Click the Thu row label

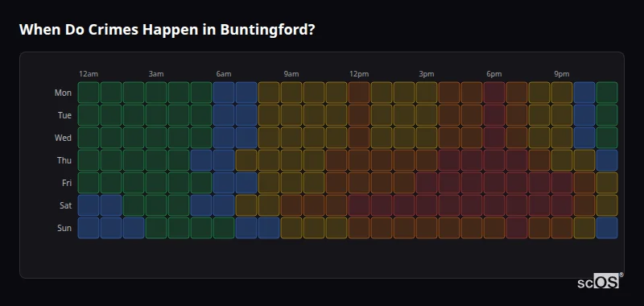coord(64,160)
